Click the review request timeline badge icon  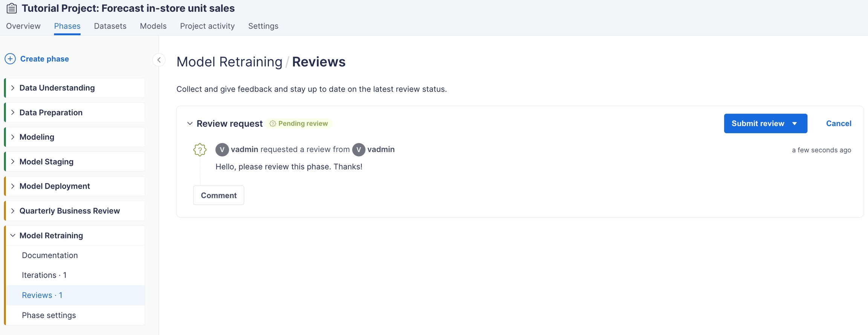coord(200,150)
